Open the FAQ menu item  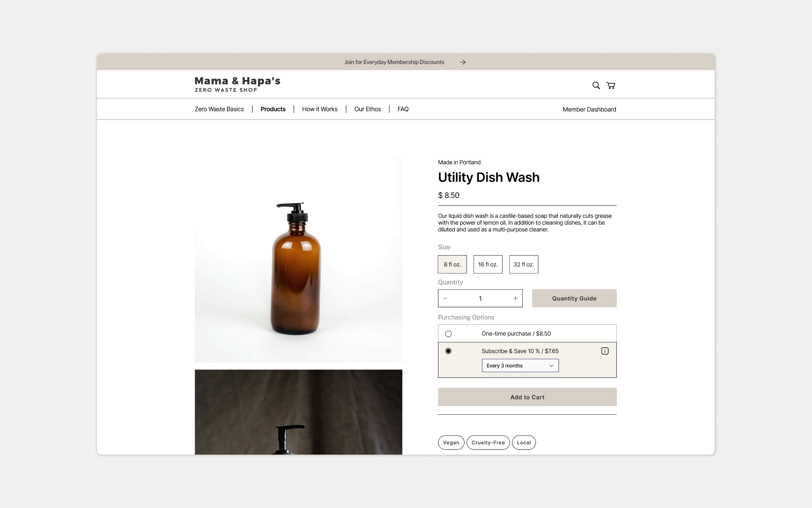[403, 109]
